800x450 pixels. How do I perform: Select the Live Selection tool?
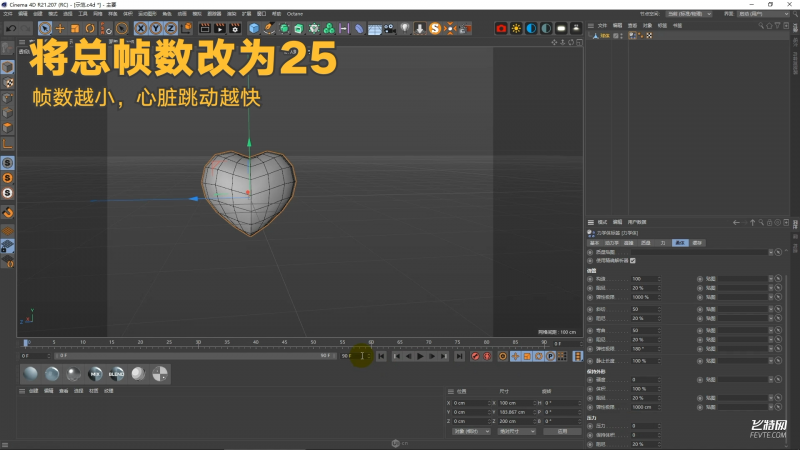[45, 29]
